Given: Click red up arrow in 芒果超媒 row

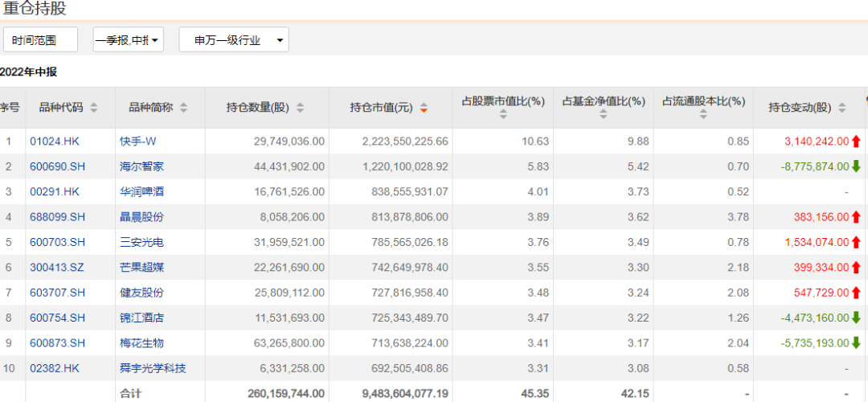Looking at the screenshot, I should click(x=857, y=268).
